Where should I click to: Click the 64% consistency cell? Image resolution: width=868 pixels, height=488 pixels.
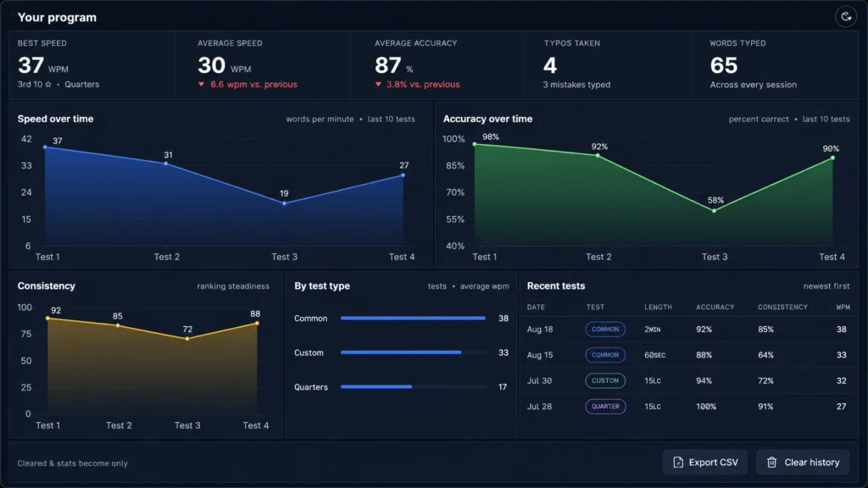tap(765, 355)
